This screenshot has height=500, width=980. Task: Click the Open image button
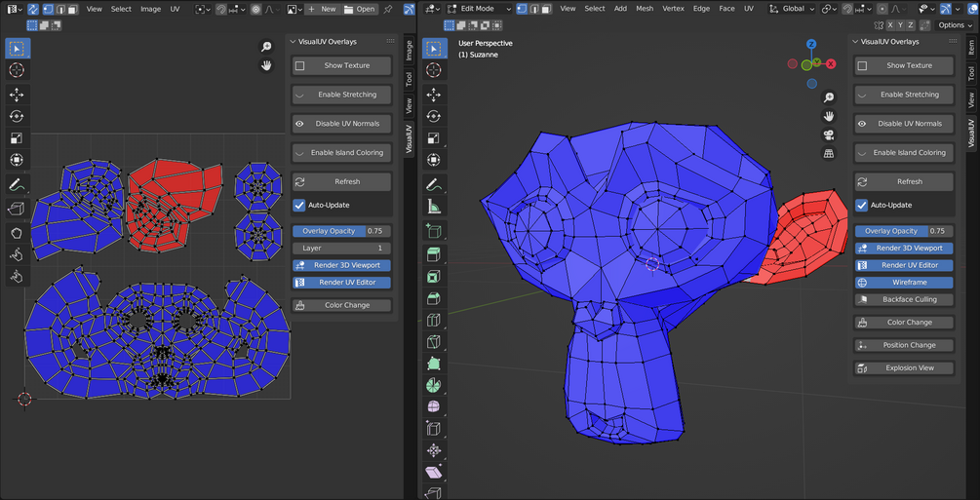click(360, 9)
